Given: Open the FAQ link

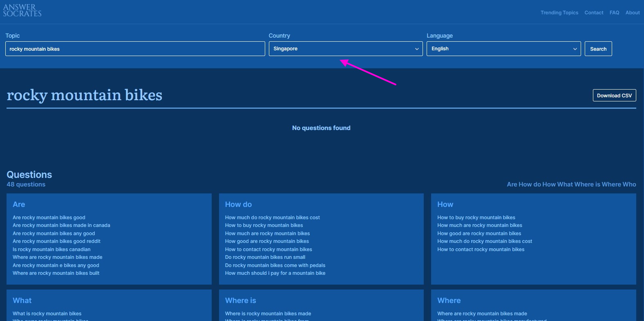Looking at the screenshot, I should [x=614, y=13].
